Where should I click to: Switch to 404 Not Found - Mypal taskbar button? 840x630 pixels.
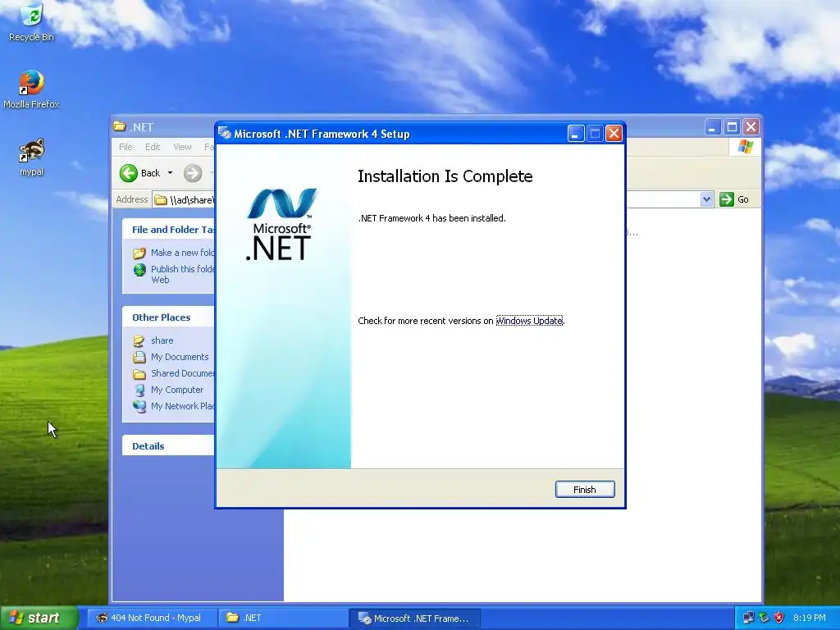coord(152,618)
